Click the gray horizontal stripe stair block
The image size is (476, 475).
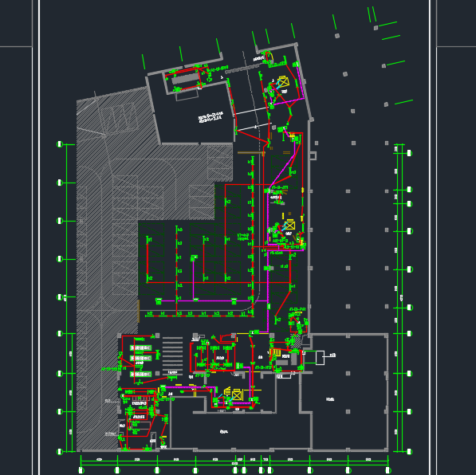pos(172,355)
